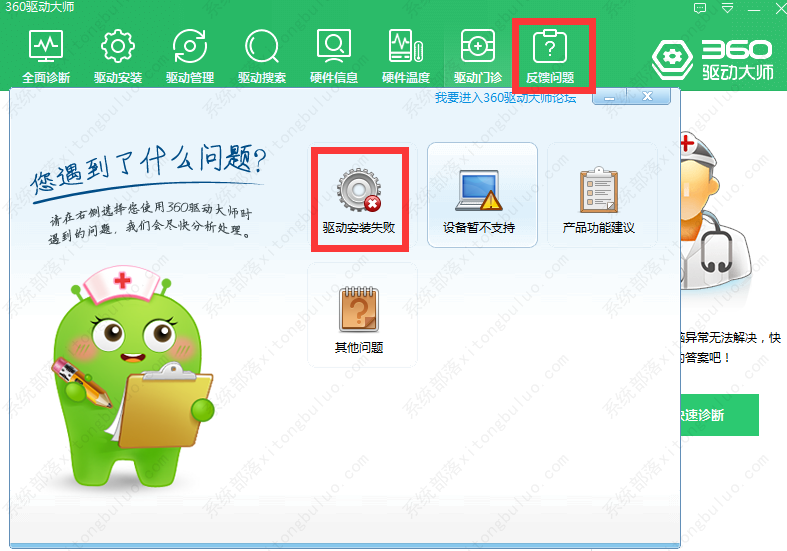
Task: Open 驱动搜索 driver search
Action: click(x=261, y=56)
